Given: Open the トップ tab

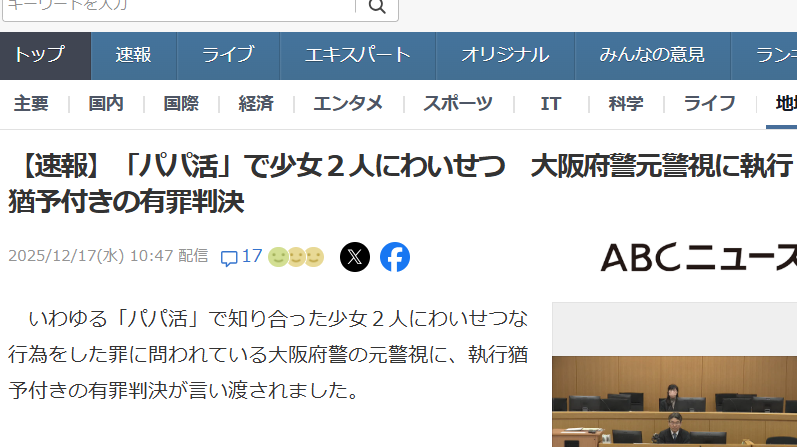Looking at the screenshot, I should point(45,56).
